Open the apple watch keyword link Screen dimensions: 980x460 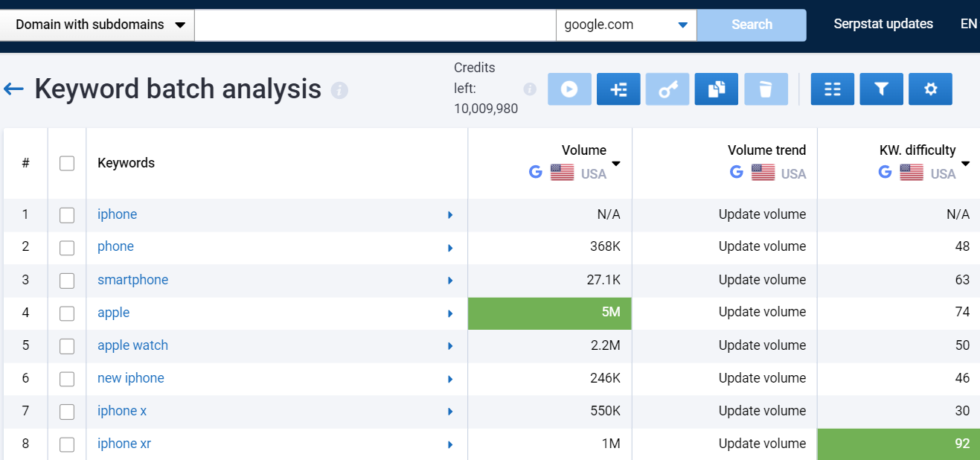(133, 345)
